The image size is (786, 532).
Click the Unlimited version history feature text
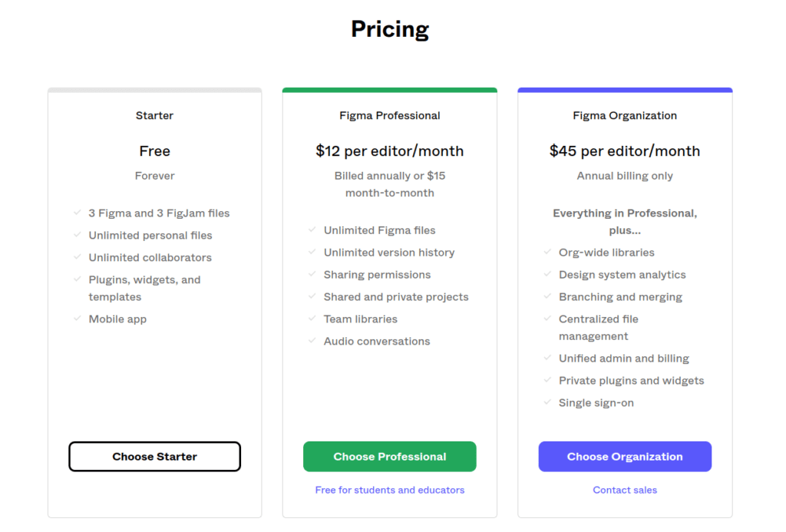pyautogui.click(x=389, y=253)
